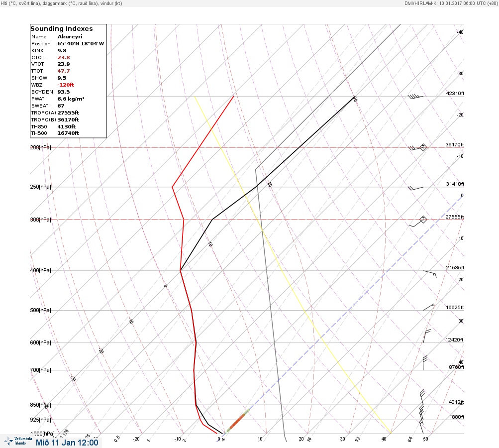This screenshot has width=499, height=448.
Task: Click the TH500 value 16740ft
Action: point(68,133)
